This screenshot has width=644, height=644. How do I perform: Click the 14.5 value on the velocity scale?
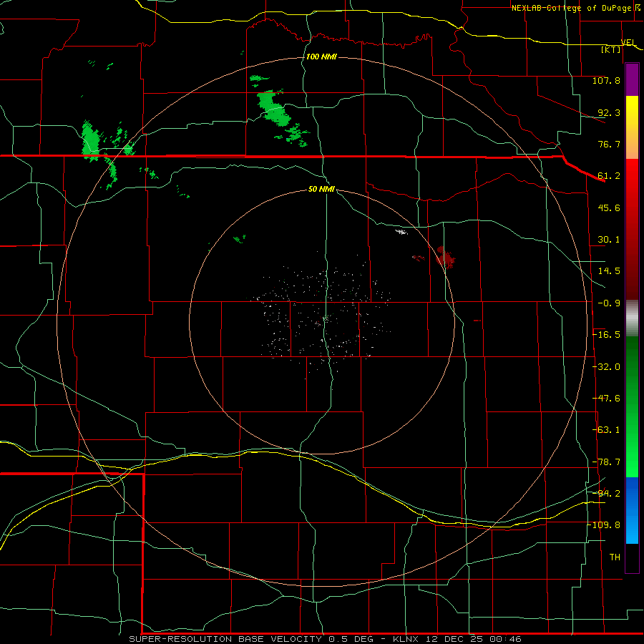tap(609, 271)
